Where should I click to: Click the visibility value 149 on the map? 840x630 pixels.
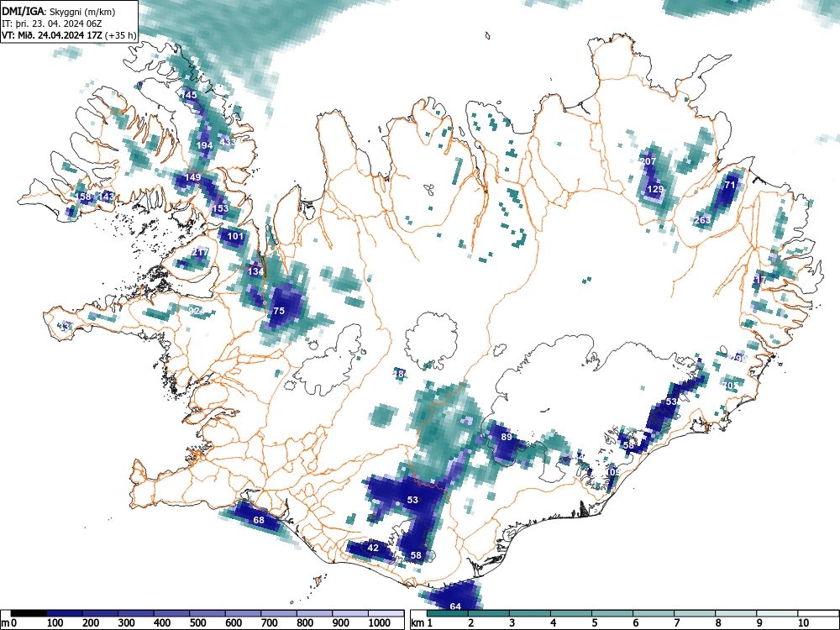(193, 177)
